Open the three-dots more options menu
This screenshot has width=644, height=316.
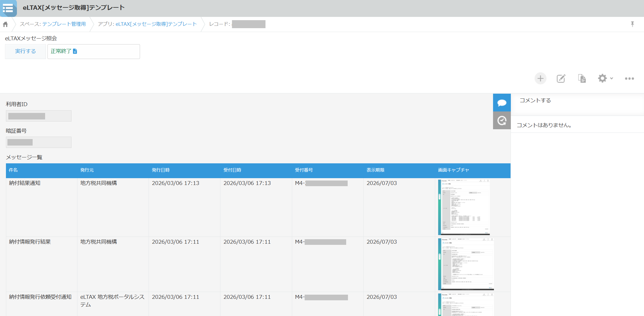point(629,79)
